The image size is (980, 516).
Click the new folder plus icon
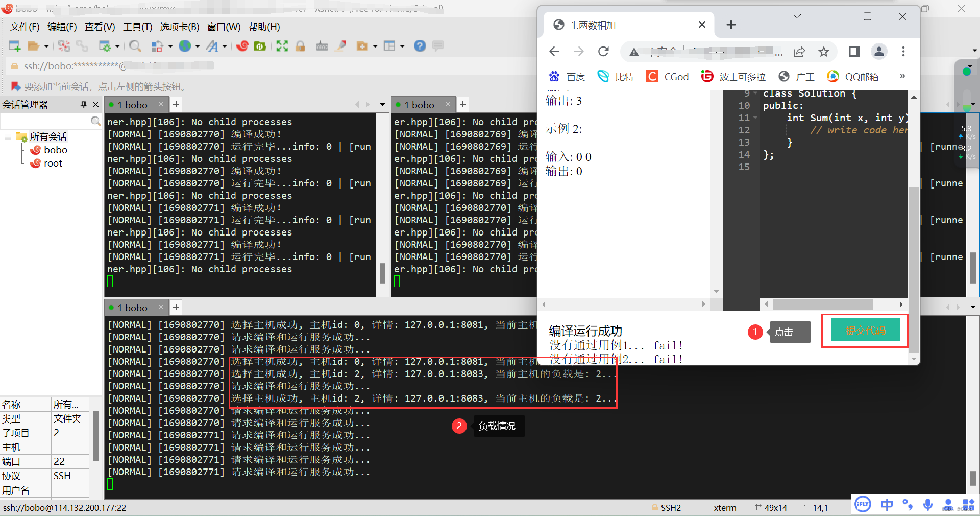tap(362, 46)
